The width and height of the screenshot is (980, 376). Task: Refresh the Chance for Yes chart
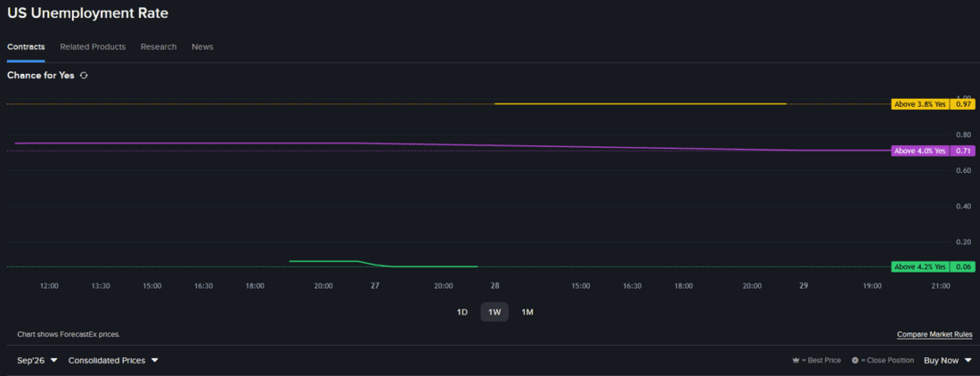click(84, 76)
